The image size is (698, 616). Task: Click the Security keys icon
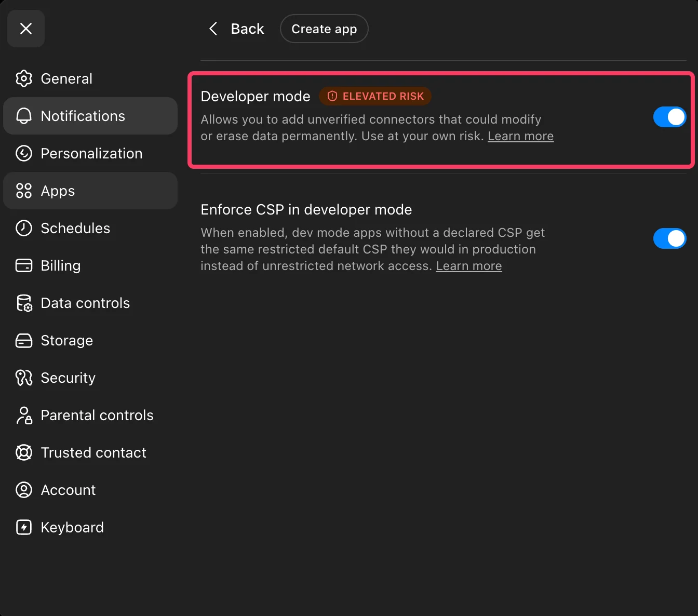coord(24,378)
